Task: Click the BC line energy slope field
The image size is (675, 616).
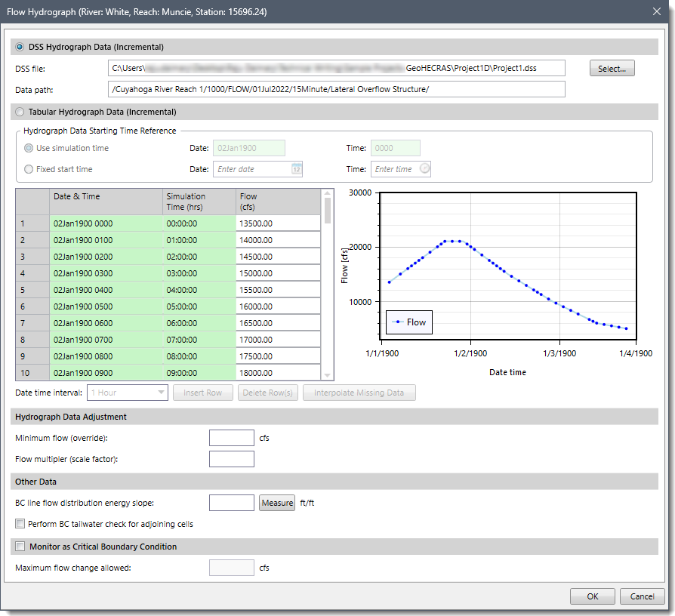Action: pos(232,503)
